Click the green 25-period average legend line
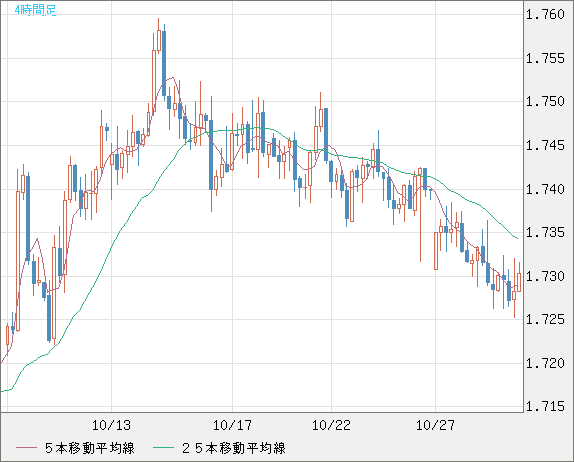574x462 pixels. click(163, 448)
